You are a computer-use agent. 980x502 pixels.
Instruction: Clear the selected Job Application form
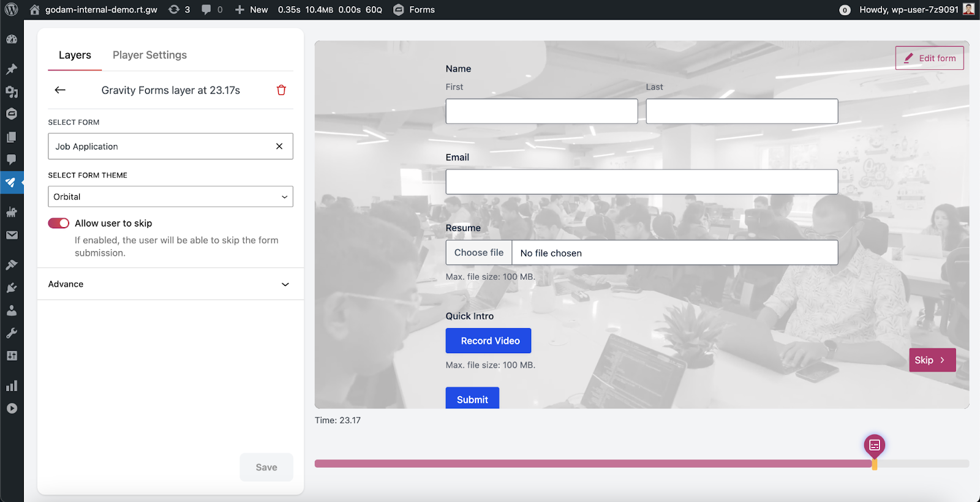(x=279, y=146)
